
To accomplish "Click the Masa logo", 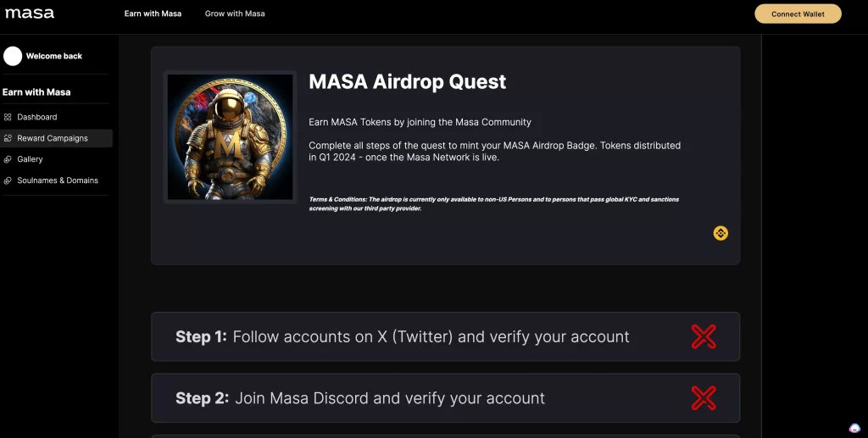I will point(30,14).
